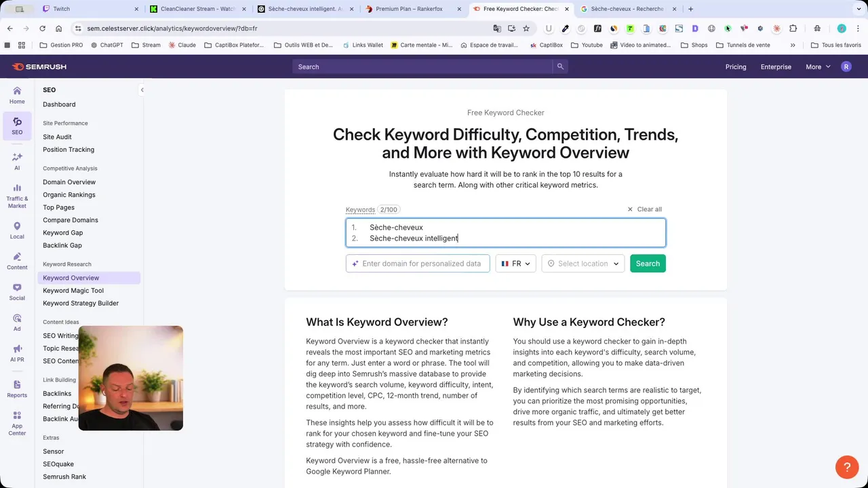Expand the More menu in header

tap(818, 66)
